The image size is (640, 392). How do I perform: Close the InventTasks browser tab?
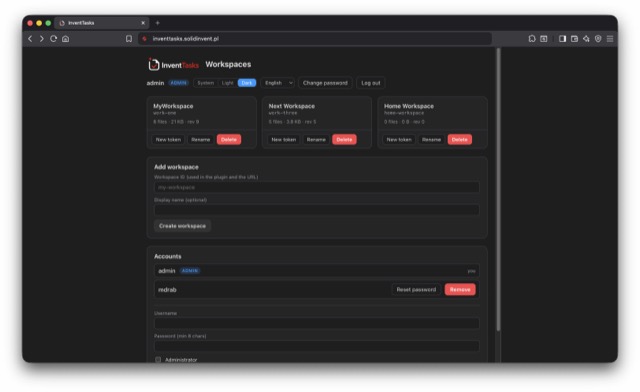(x=143, y=23)
